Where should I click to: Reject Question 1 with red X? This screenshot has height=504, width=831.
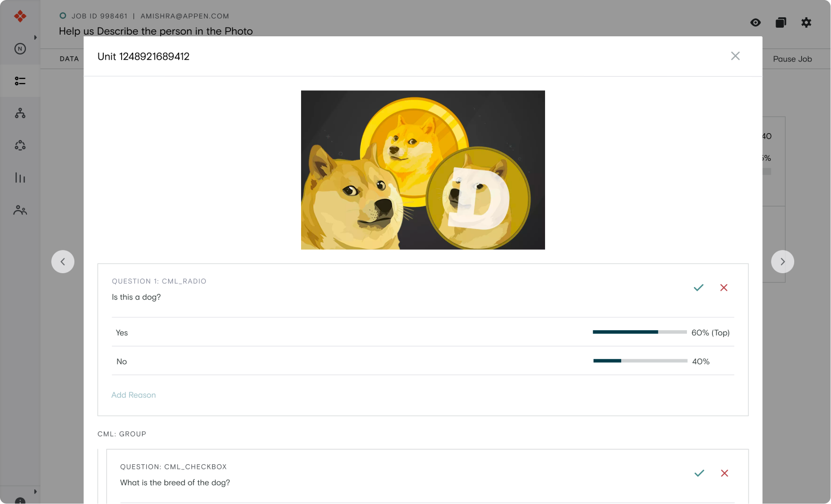coord(723,288)
